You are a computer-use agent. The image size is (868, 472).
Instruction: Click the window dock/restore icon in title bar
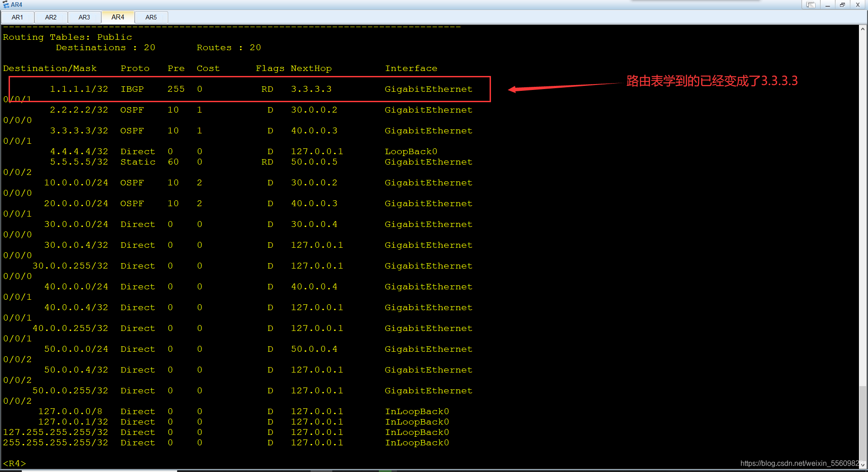click(811, 5)
